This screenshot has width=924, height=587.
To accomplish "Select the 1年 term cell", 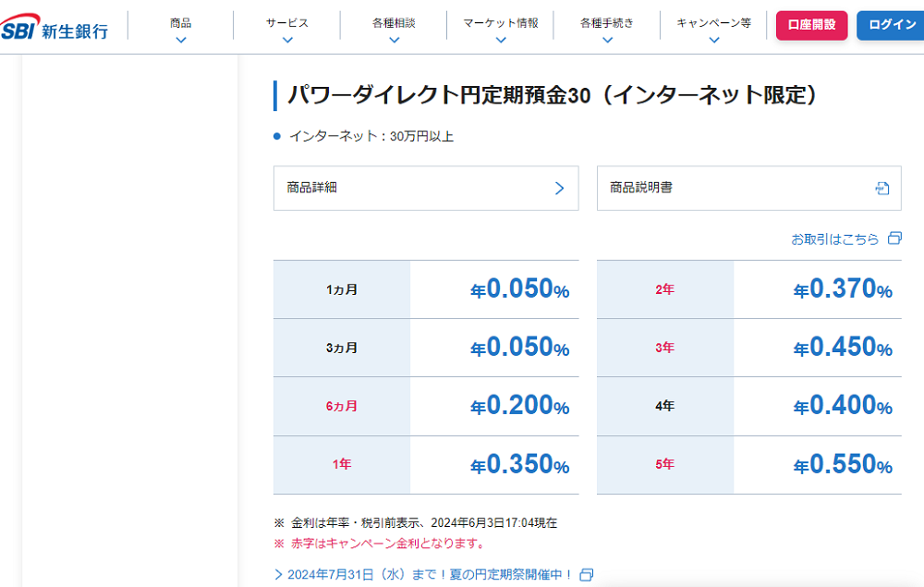I will click(342, 464).
